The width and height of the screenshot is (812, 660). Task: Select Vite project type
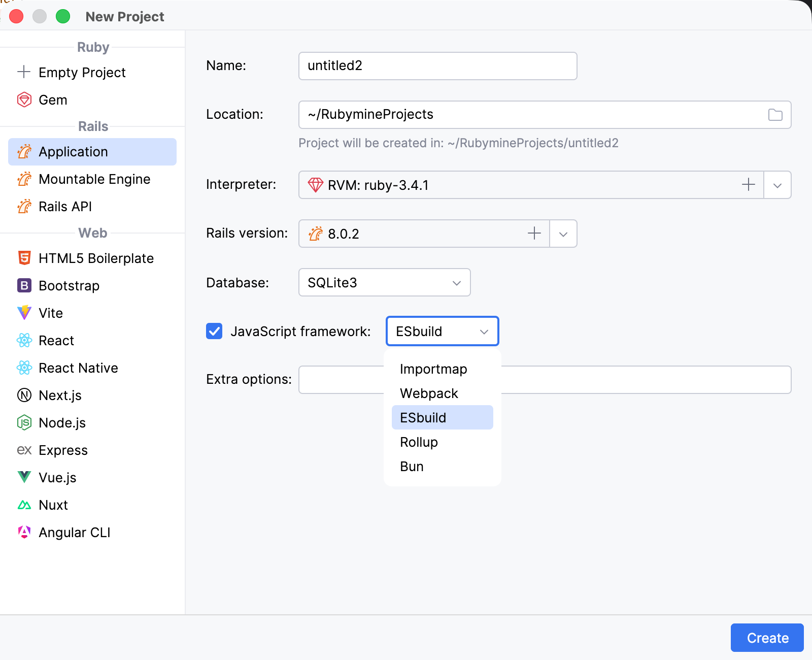(x=92, y=313)
